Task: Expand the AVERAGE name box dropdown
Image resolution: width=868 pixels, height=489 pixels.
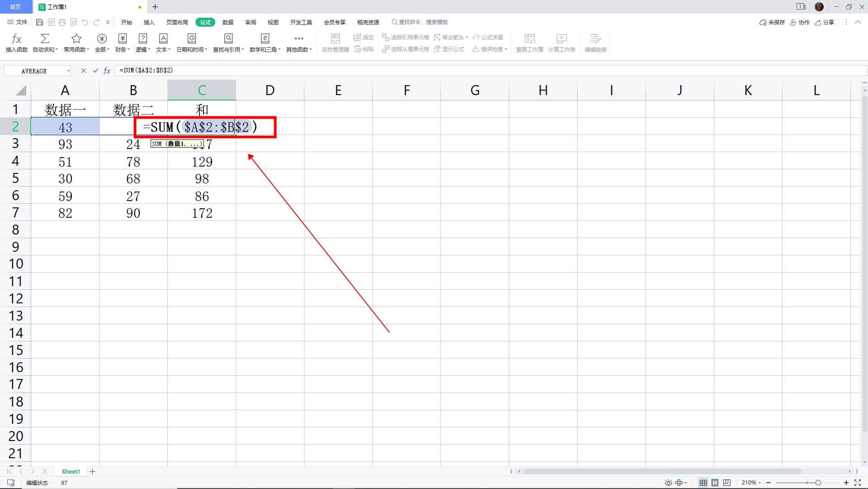Action: tap(68, 71)
